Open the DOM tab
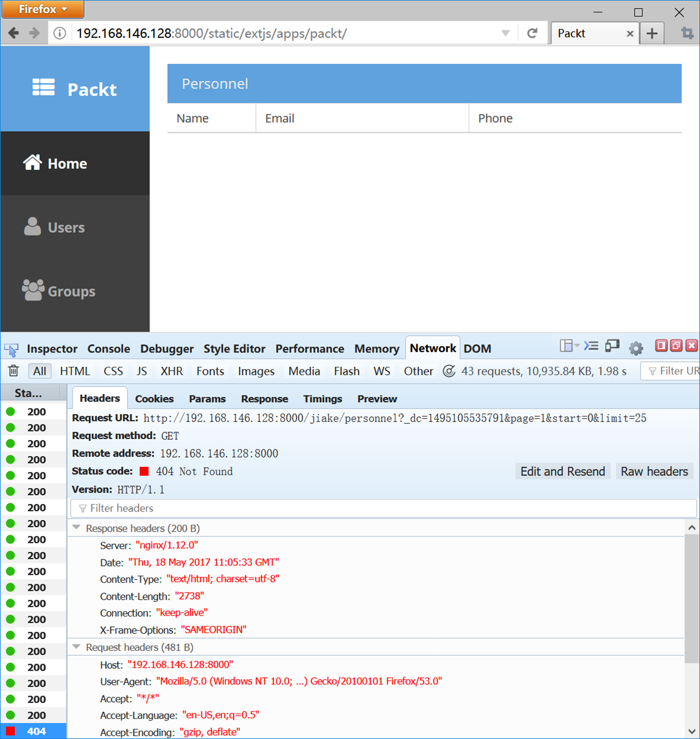 (x=477, y=349)
